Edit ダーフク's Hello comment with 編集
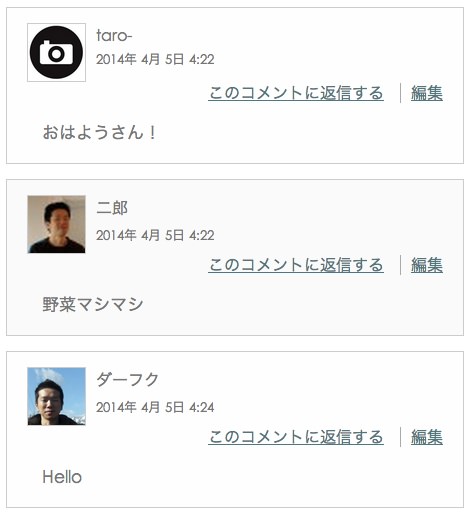The image size is (472, 513). coord(427,437)
